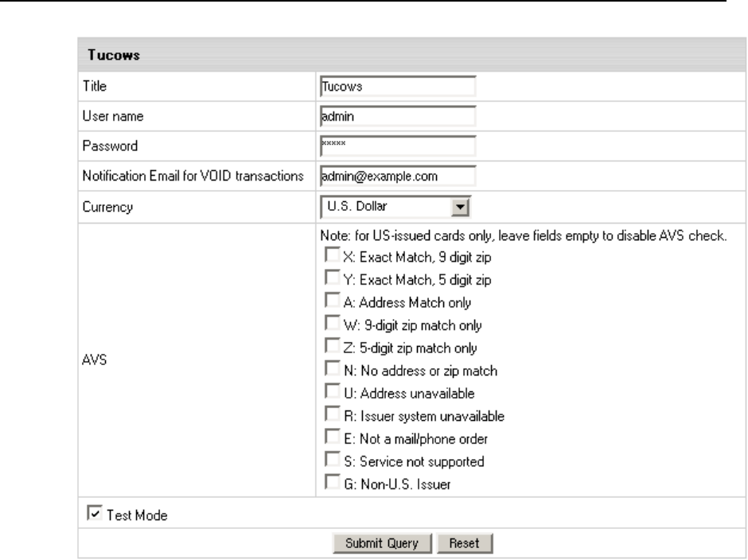Viewport: 748px width, 560px height.
Task: Focus the Title input field
Action: [396, 85]
